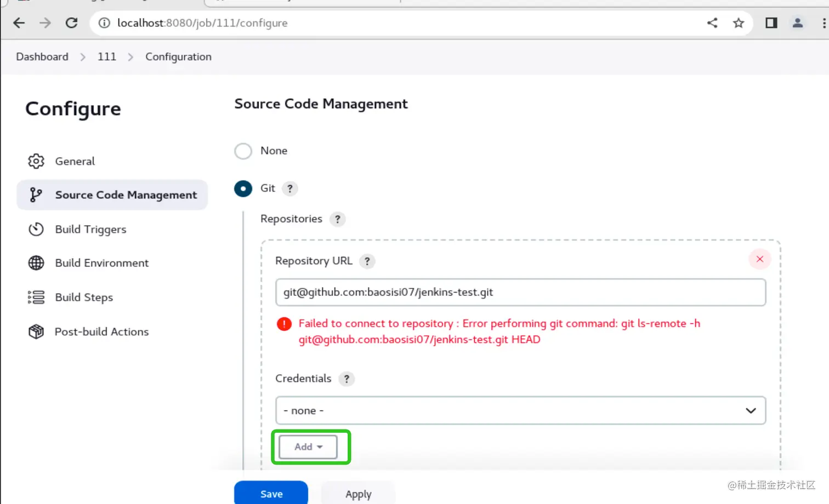Open the browser profile avatar

tap(798, 22)
